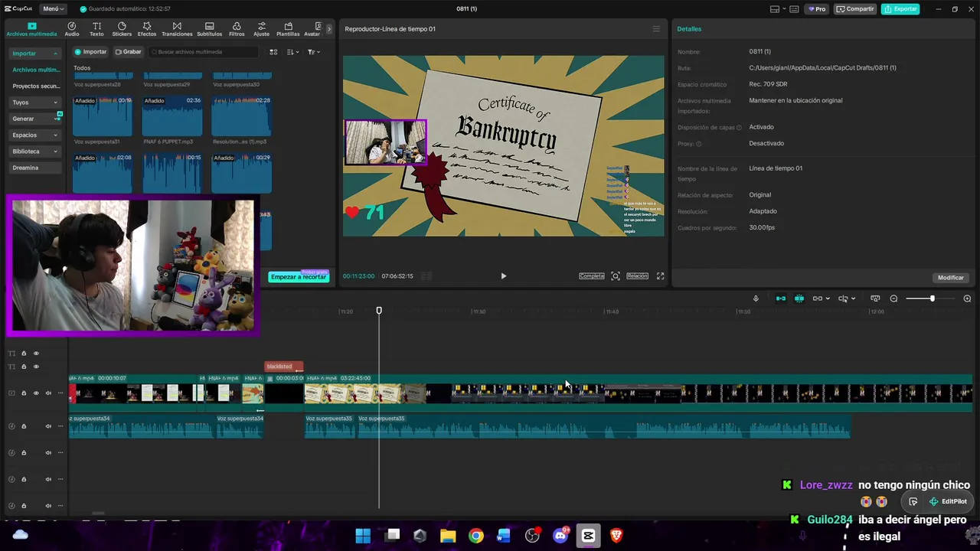The image size is (980, 551).
Task: Switch to the Transiciones tab
Action: pyautogui.click(x=177, y=29)
